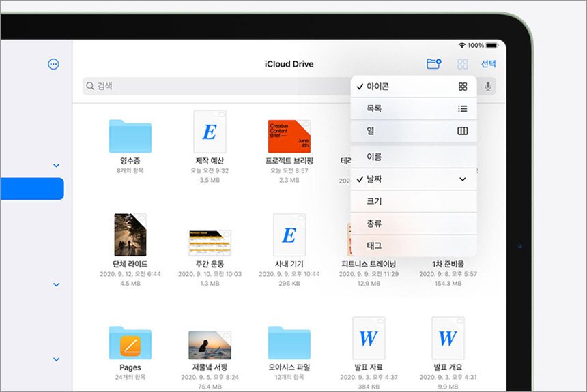The width and height of the screenshot is (587, 392).
Task: Collapse the third sidebar section chevron
Action: point(57,359)
